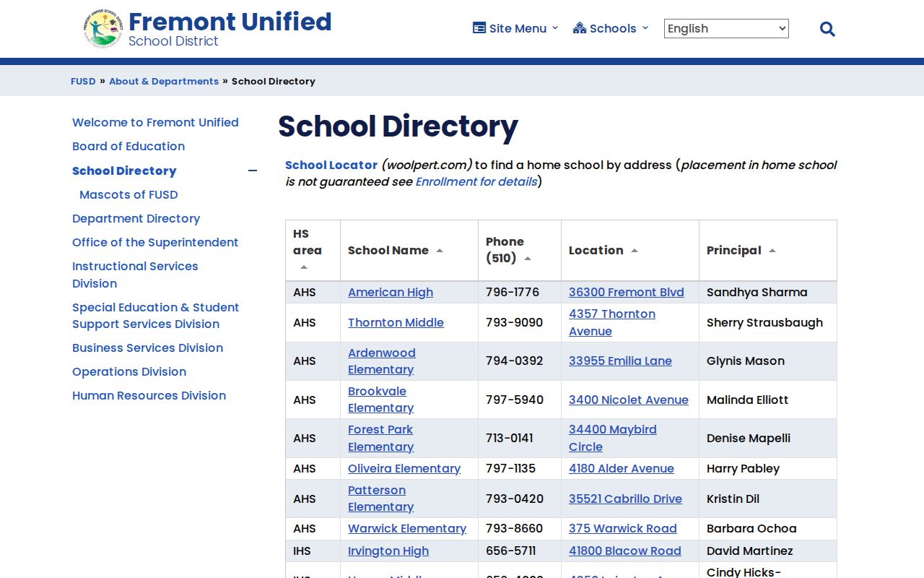This screenshot has width=924, height=578.
Task: Click principal name Sandhya Sharma
Action: point(757,292)
